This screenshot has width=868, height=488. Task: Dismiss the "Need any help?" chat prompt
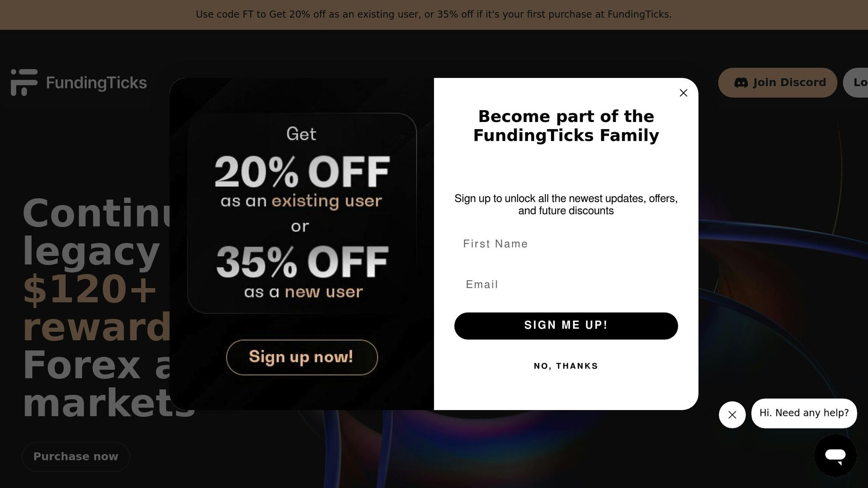click(x=732, y=415)
